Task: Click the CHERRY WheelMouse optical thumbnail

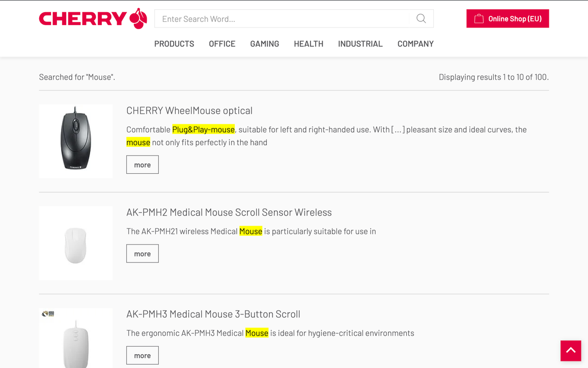Action: pyautogui.click(x=76, y=141)
